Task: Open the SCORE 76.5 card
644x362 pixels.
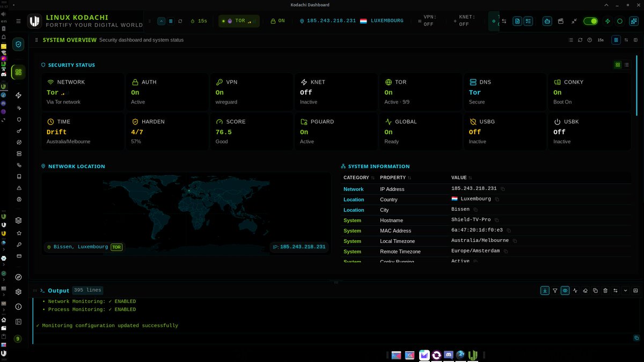Action: (x=251, y=131)
